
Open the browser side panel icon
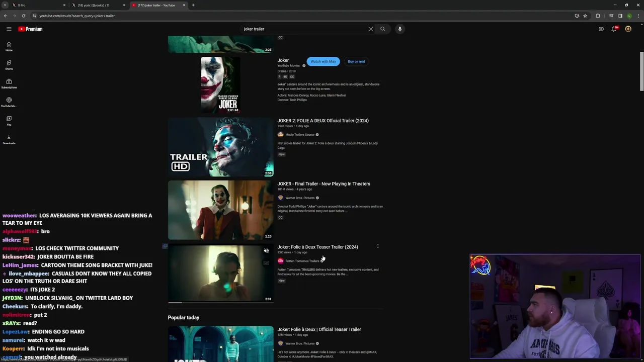click(x=620, y=16)
